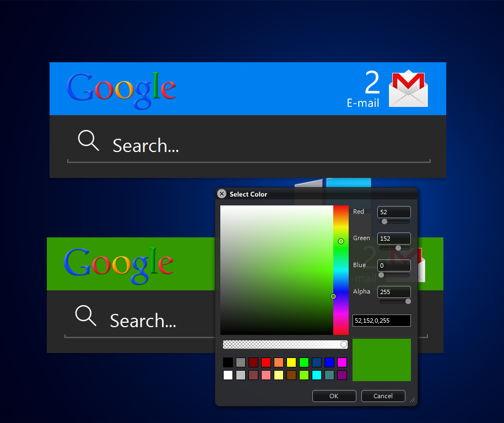Click the Google logo in the green widget

[118, 265]
